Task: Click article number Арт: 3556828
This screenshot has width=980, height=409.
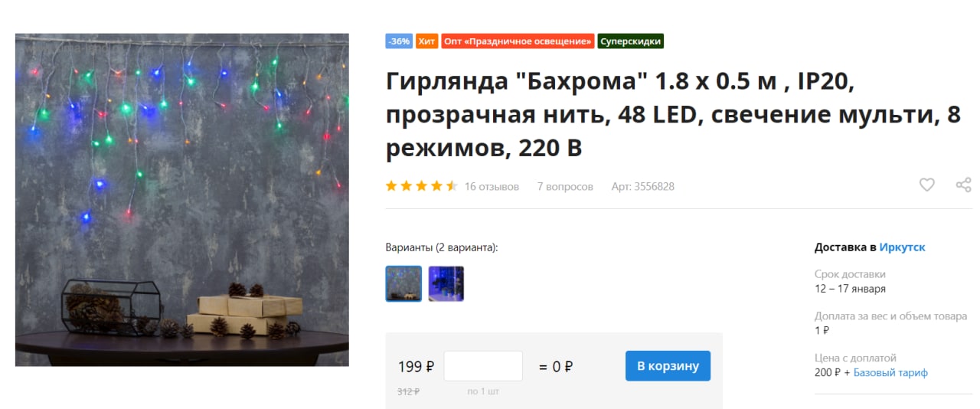Action: coord(643,186)
